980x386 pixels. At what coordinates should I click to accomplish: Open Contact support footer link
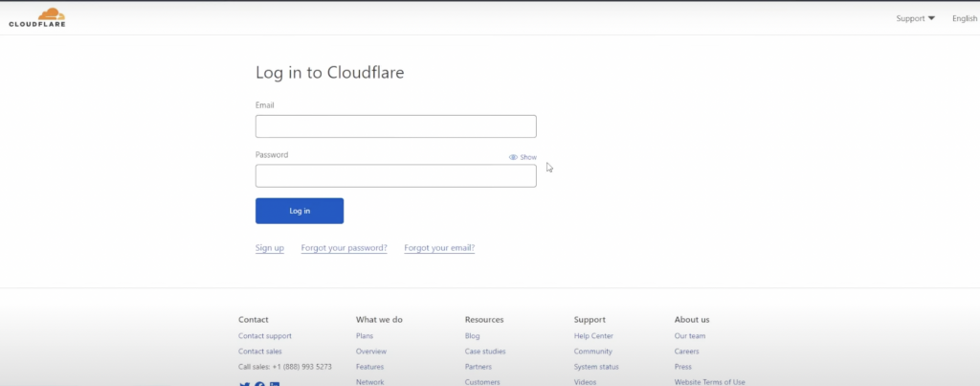pyautogui.click(x=265, y=336)
